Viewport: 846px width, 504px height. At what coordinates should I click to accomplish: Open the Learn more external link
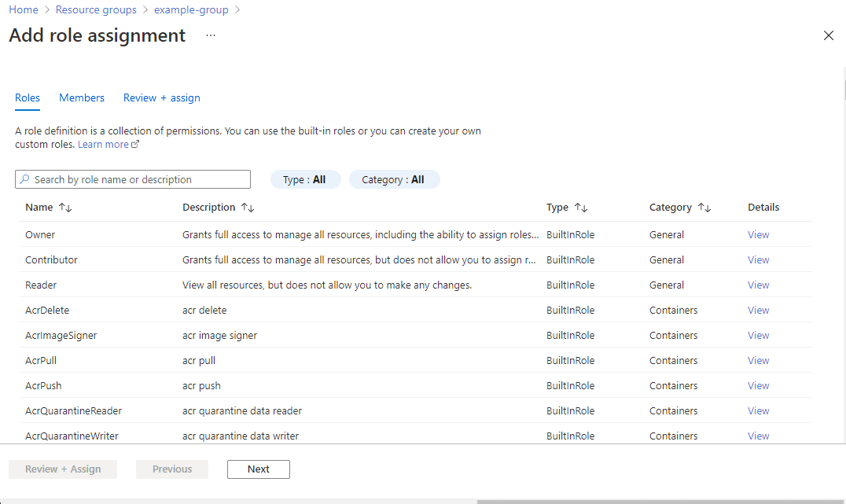(x=109, y=144)
